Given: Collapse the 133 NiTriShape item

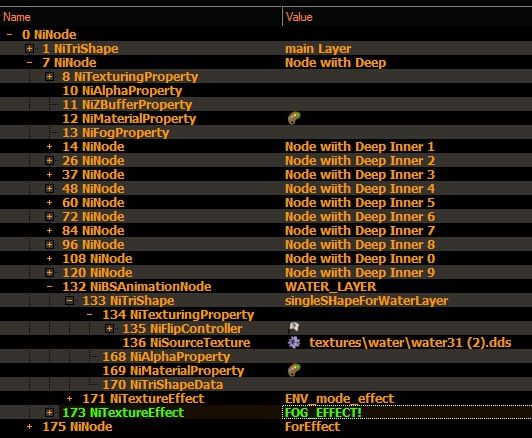Looking at the screenshot, I should click(x=69, y=301).
